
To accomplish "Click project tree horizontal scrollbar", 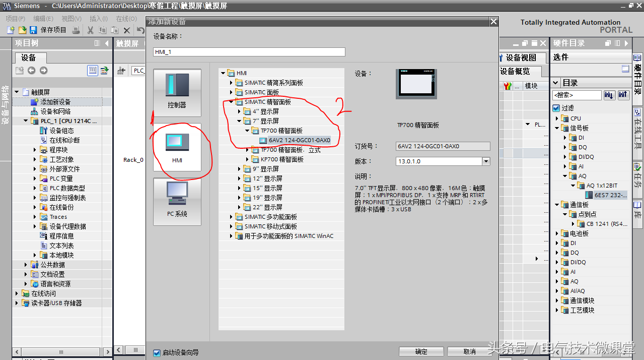I will tap(61, 351).
